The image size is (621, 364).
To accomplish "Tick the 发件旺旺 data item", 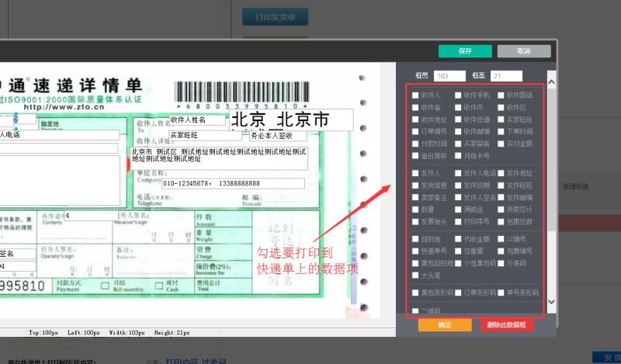I will point(501,185).
